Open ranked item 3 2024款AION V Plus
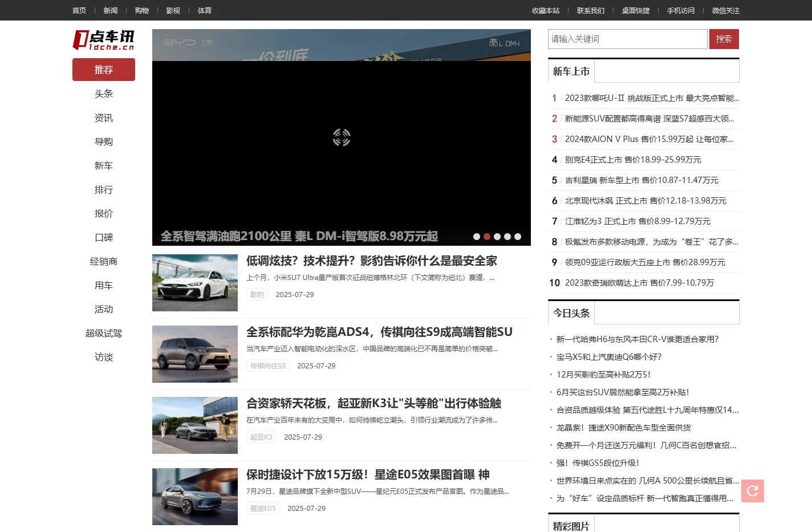Image resolution: width=812 pixels, height=532 pixels. pyautogui.click(x=649, y=139)
